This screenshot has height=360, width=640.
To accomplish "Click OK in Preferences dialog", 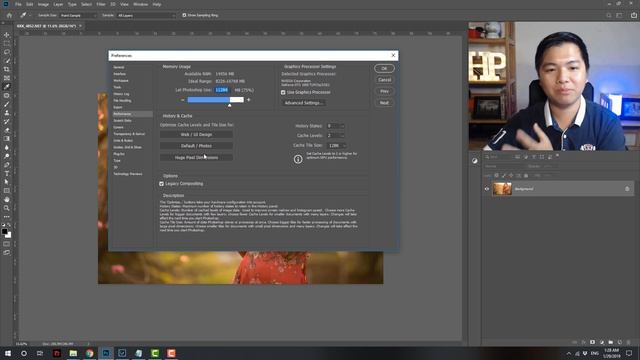I will [384, 69].
